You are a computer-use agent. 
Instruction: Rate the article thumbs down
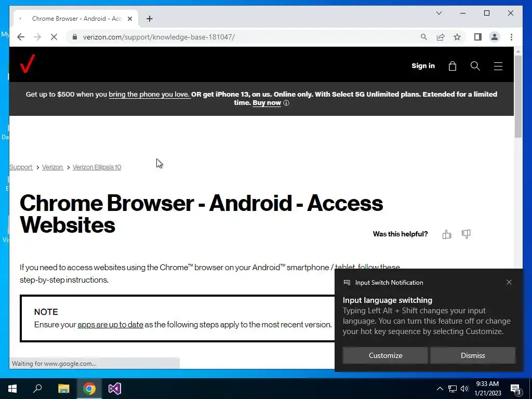pos(466,234)
